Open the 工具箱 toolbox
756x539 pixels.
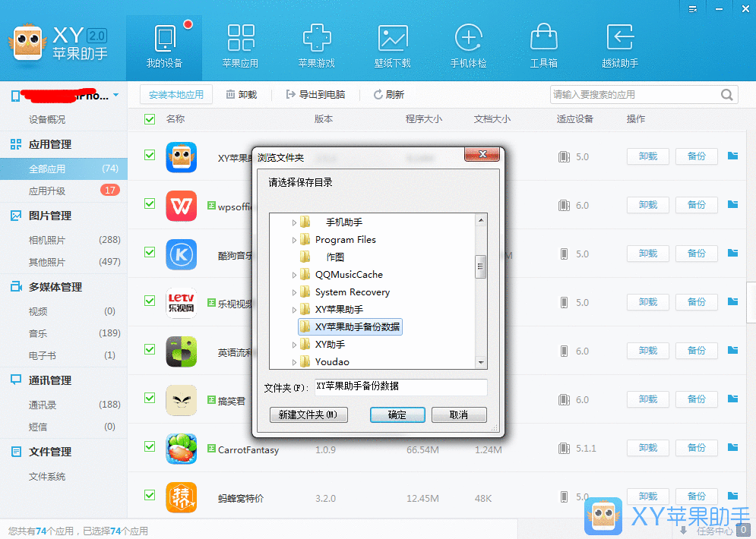click(x=544, y=46)
